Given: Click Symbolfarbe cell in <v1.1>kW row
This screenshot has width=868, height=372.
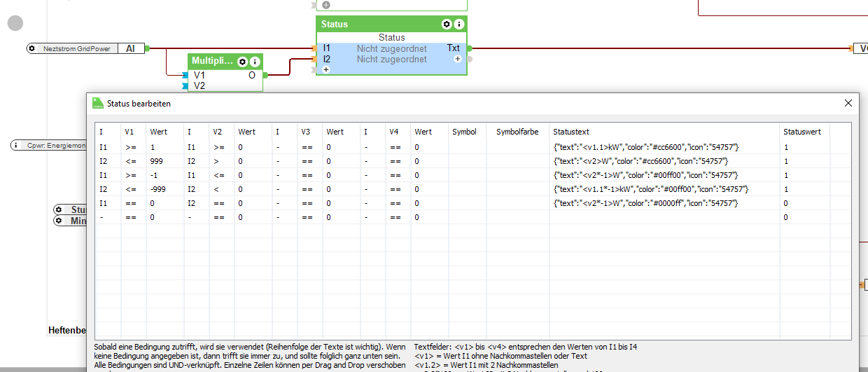Looking at the screenshot, I should click(x=518, y=147).
